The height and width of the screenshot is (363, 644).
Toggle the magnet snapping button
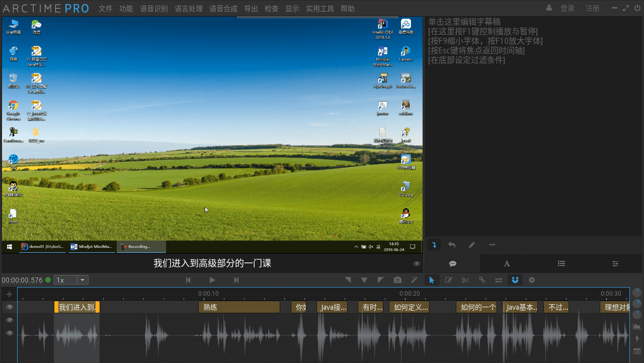coord(515,280)
